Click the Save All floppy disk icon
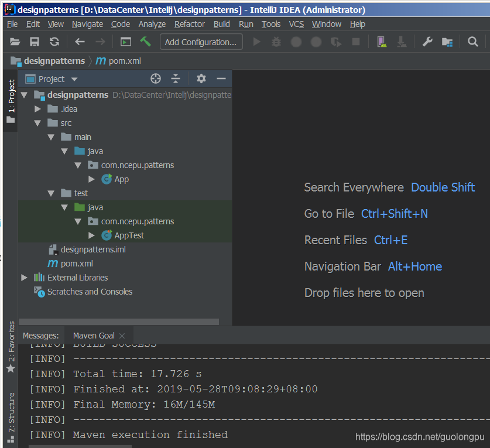This screenshot has width=490, height=448. pyautogui.click(x=35, y=42)
